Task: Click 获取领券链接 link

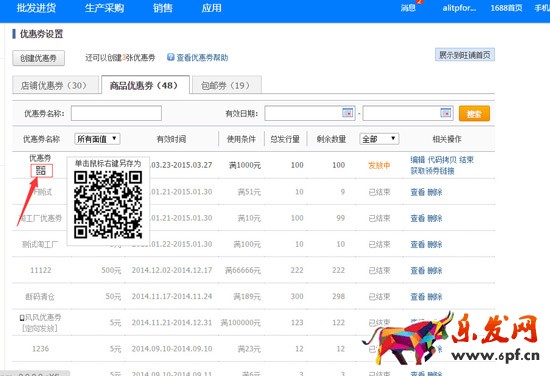Action: coord(432,171)
